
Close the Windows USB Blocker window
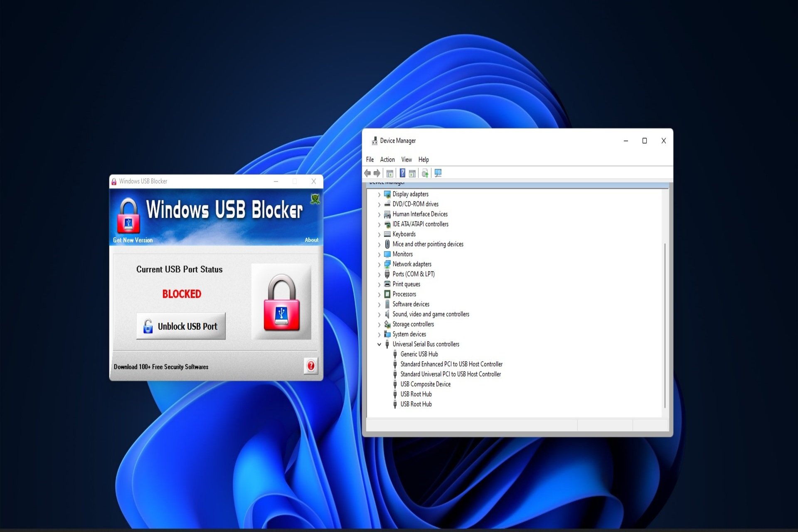point(314,182)
